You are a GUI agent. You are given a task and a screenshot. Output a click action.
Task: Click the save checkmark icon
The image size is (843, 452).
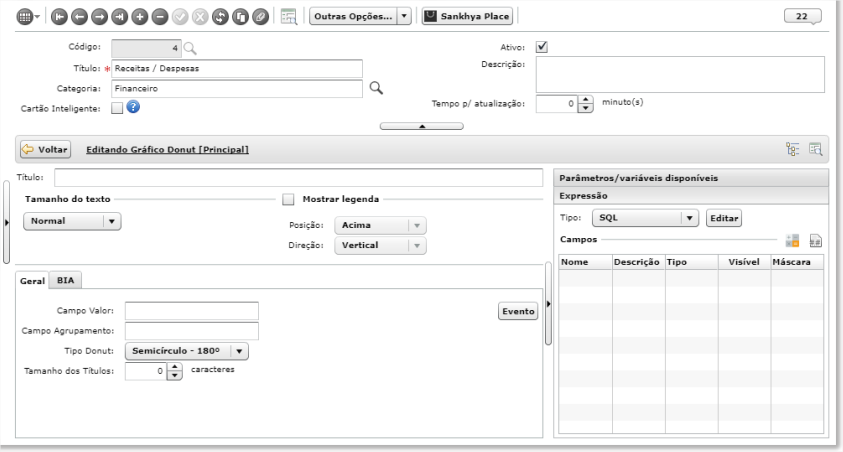click(x=180, y=17)
